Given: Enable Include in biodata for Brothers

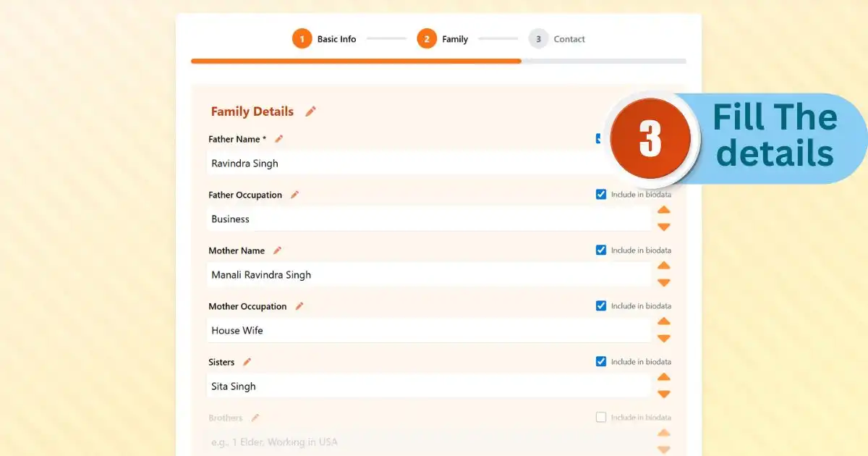Looking at the screenshot, I should (x=601, y=417).
